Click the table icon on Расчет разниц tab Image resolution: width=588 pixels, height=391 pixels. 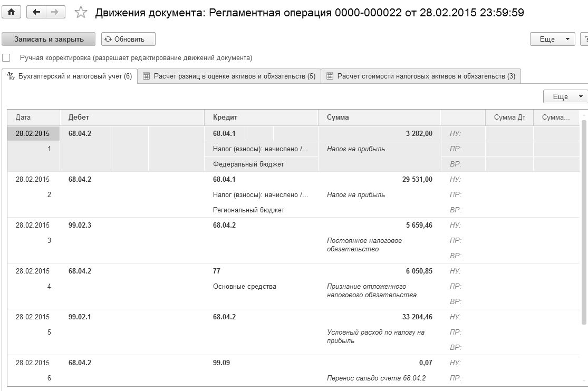click(147, 76)
